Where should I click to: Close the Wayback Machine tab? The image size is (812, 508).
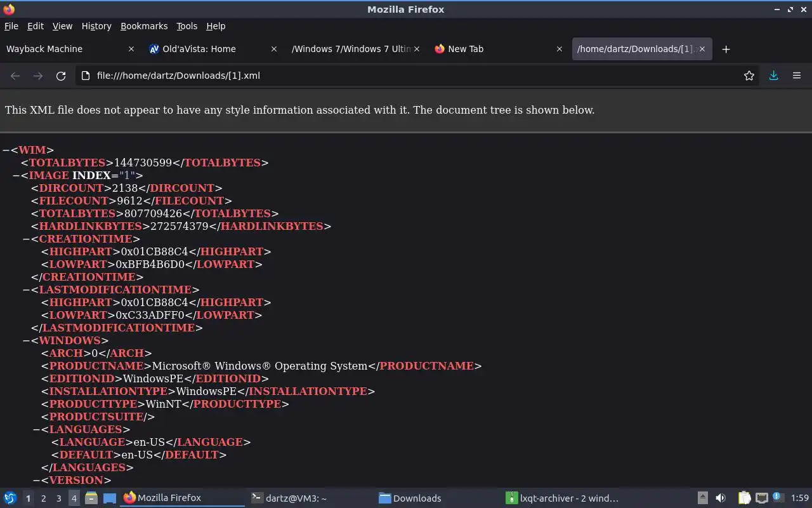coord(131,49)
